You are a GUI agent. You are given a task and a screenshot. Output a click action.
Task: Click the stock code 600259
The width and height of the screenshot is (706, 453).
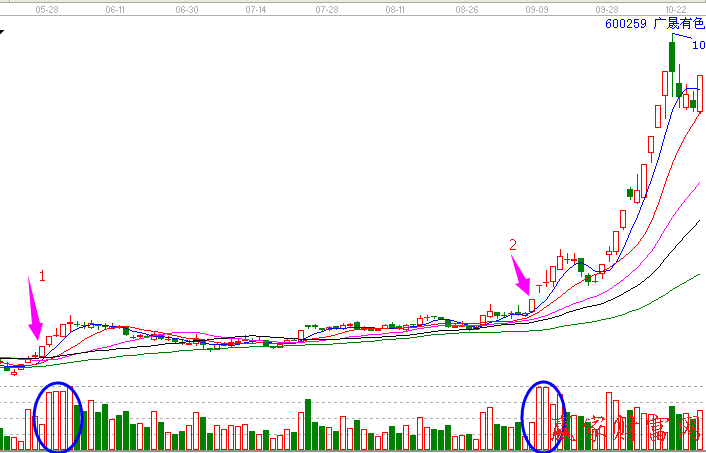pos(626,24)
